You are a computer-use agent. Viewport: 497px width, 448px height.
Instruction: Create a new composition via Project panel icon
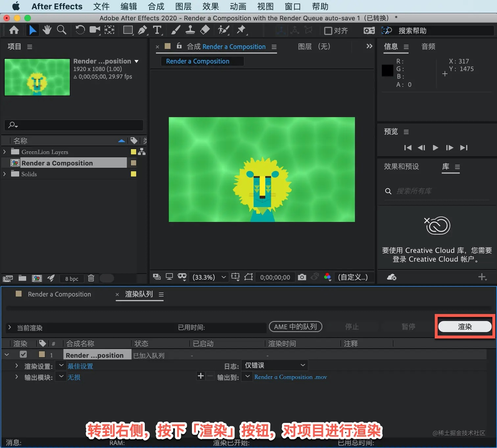(x=37, y=279)
